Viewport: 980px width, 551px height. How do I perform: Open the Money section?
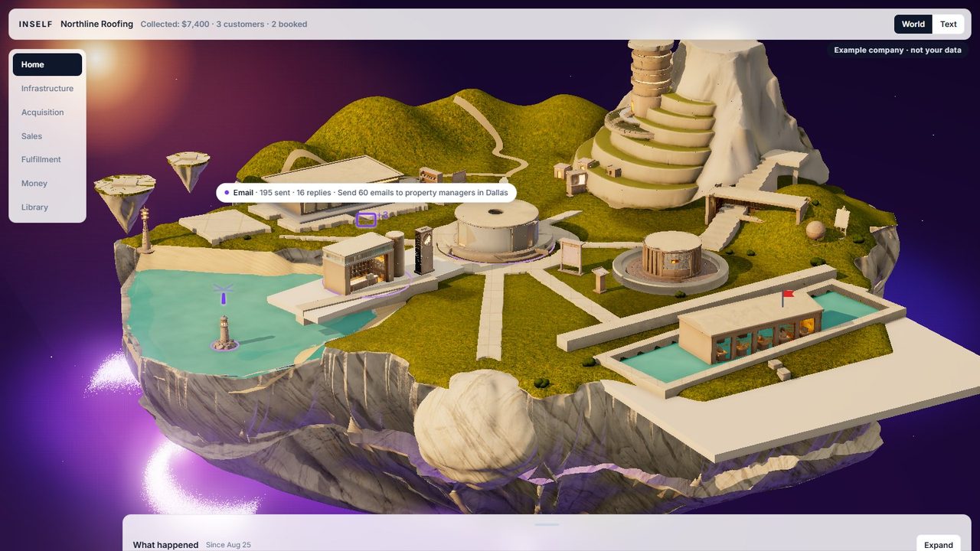(x=47, y=183)
